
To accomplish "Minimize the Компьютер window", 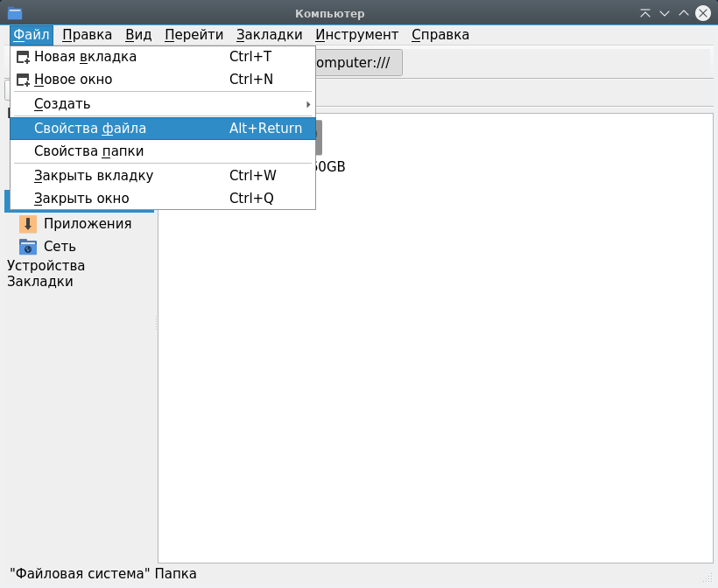I will coord(665,13).
